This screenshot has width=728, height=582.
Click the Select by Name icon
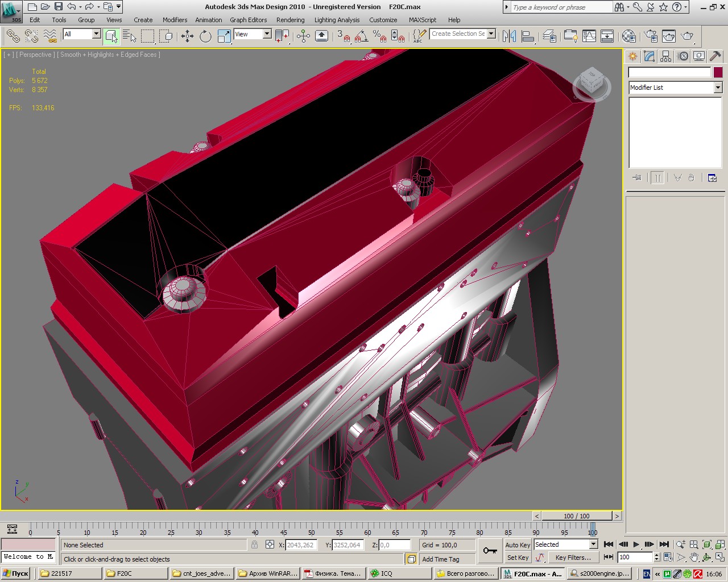tap(130, 36)
